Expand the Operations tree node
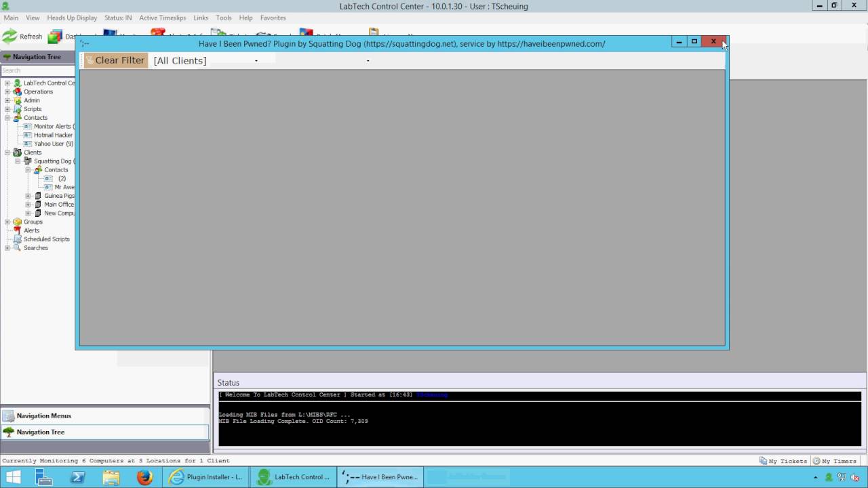This screenshot has height=488, width=868. pyautogui.click(x=7, y=91)
